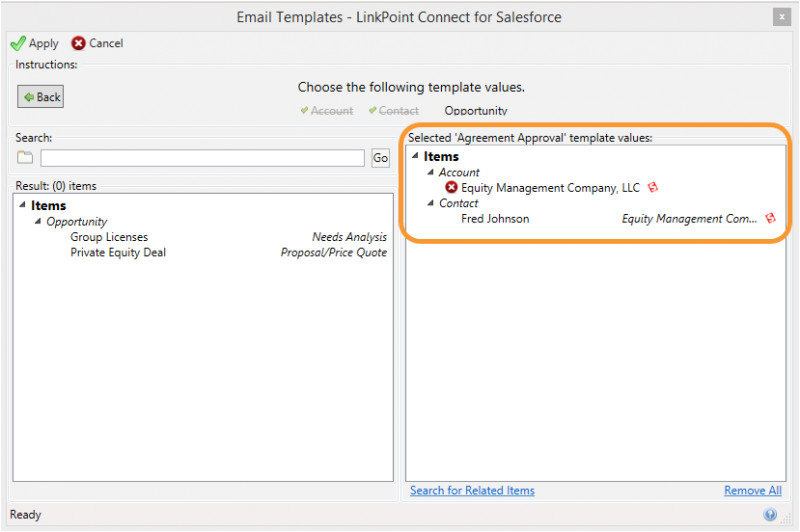Click the Remove All link
This screenshot has width=800, height=532.
pos(753,490)
